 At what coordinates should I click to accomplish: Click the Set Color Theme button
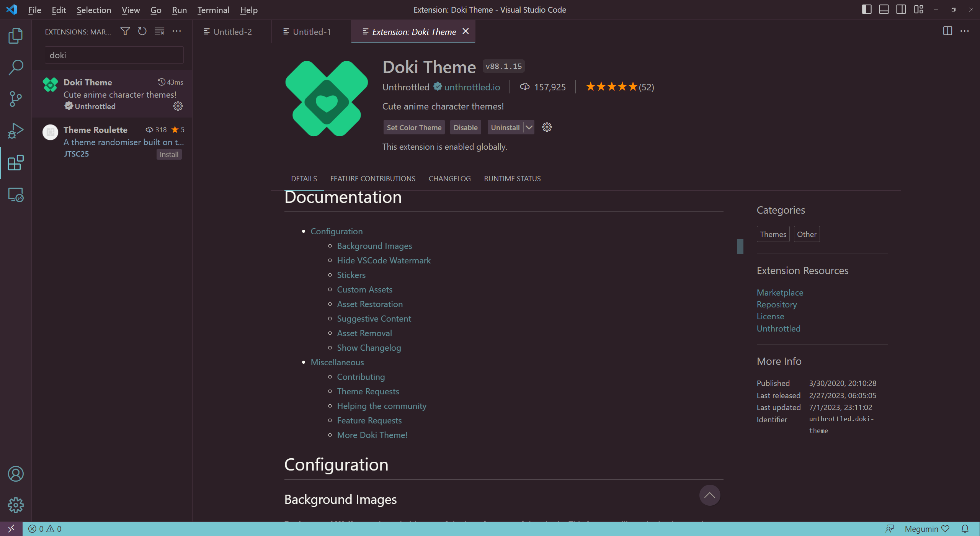click(x=414, y=127)
